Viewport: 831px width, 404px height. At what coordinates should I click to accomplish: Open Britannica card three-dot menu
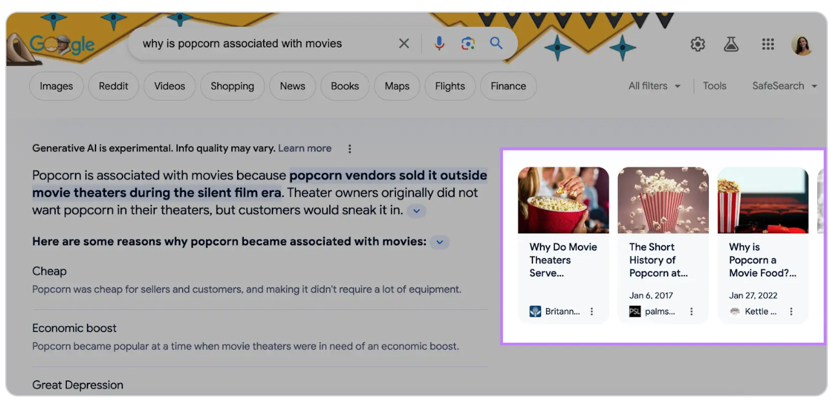[x=592, y=312]
